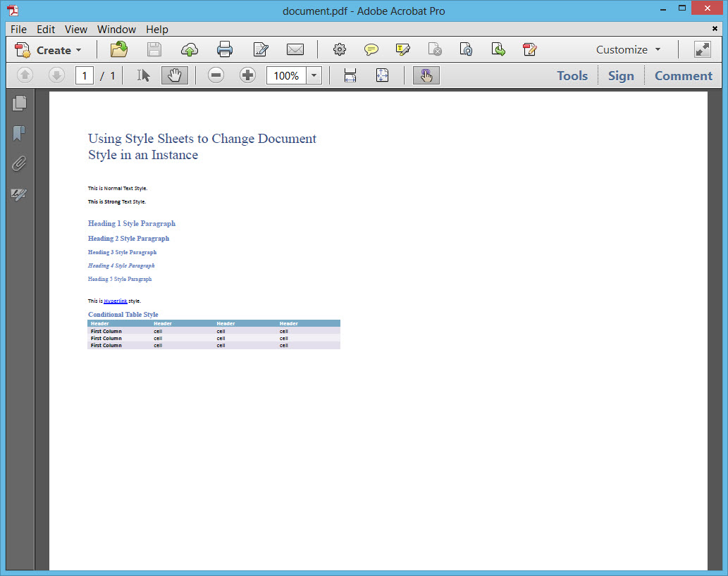Go to the previous page
The image size is (728, 576).
(x=25, y=75)
